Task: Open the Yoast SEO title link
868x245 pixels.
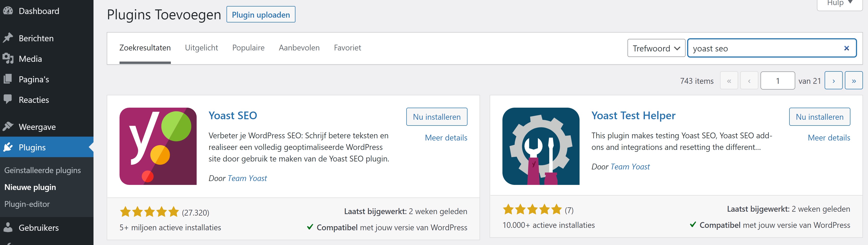Action: coord(233,115)
